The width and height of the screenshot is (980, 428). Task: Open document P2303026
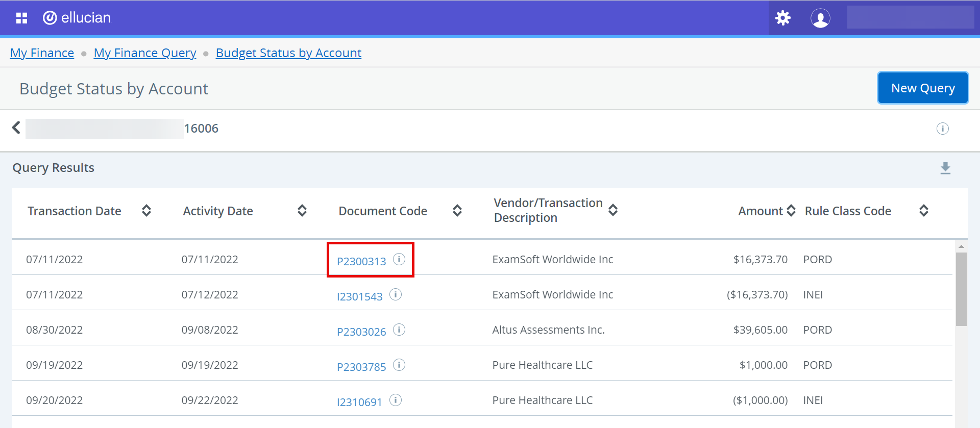361,332
